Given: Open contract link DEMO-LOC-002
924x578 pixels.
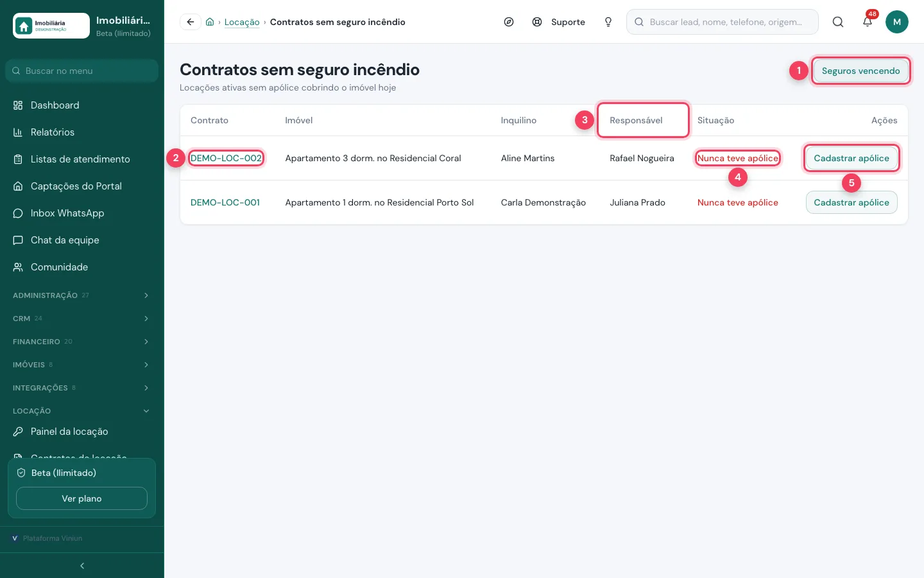Looking at the screenshot, I should 226,158.
